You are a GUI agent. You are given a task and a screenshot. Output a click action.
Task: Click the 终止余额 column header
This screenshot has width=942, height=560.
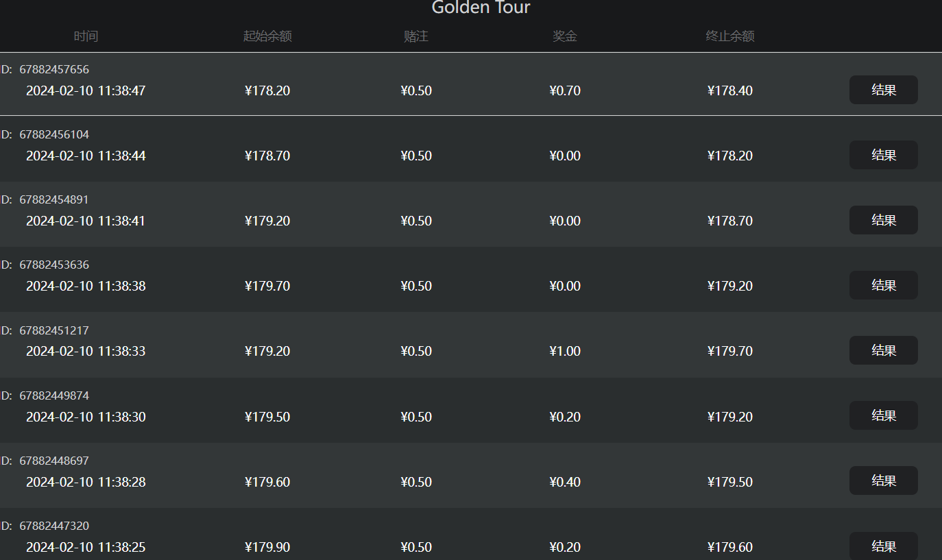click(730, 36)
